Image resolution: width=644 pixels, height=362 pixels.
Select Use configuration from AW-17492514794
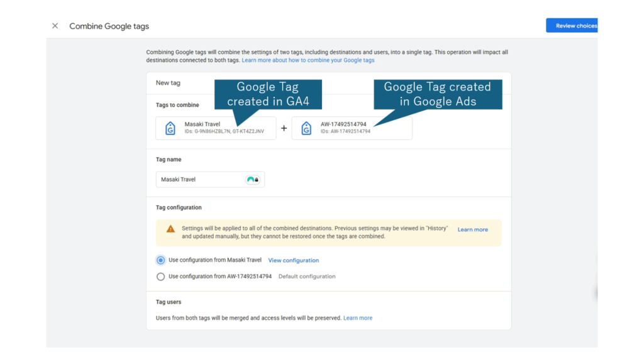pyautogui.click(x=160, y=277)
